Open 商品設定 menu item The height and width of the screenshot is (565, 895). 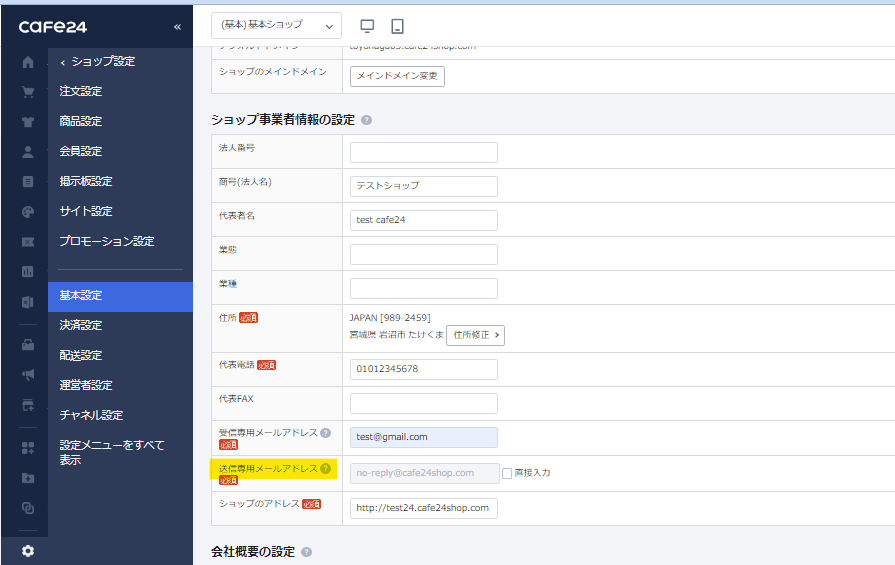[81, 121]
